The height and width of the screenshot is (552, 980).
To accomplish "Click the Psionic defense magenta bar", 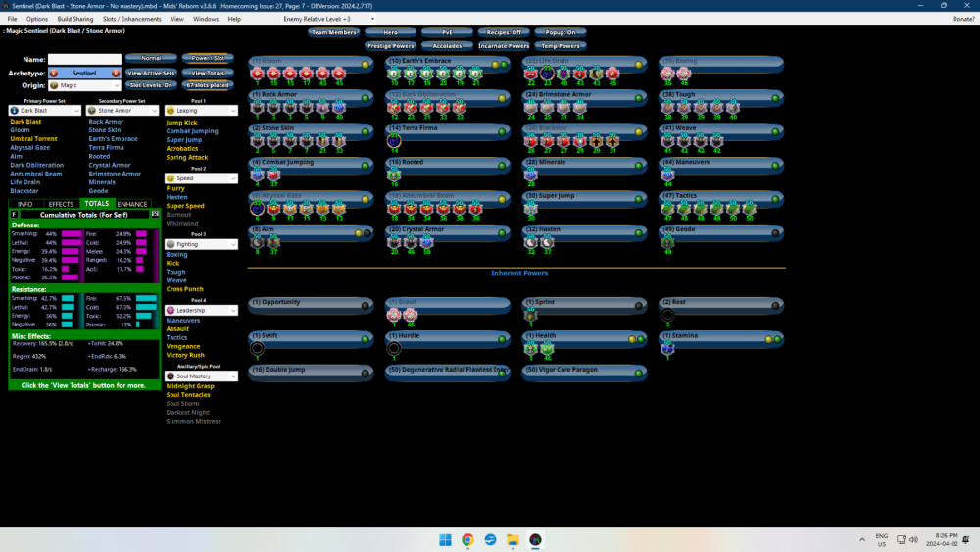I will click(70, 277).
